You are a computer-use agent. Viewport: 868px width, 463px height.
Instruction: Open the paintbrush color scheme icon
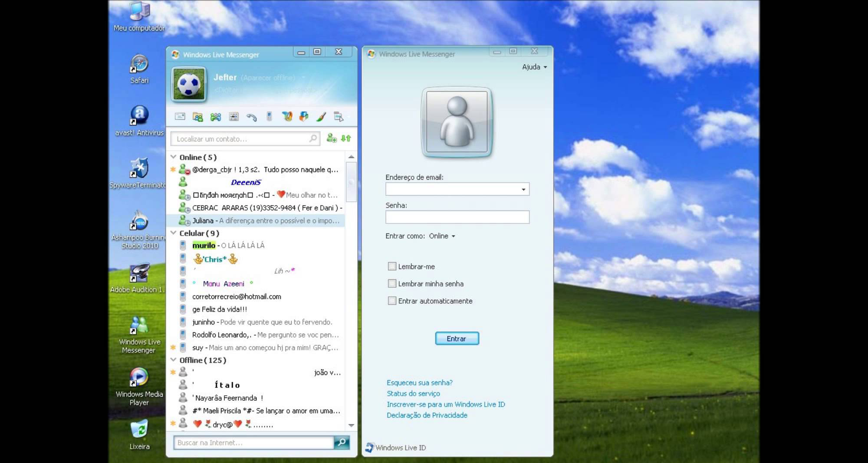(x=321, y=116)
